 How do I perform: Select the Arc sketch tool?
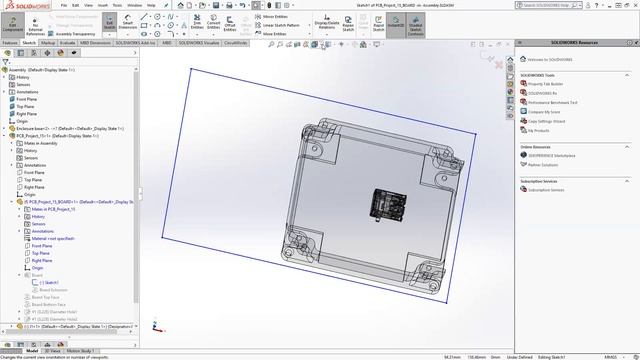coord(157,25)
